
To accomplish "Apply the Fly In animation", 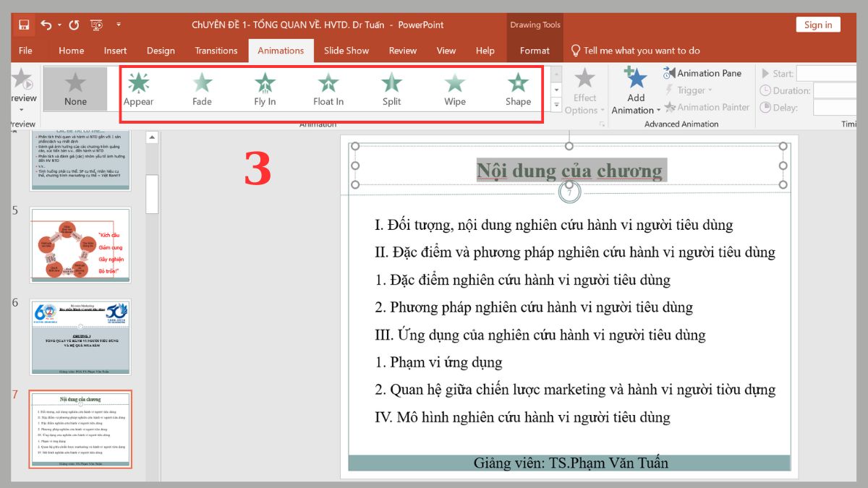I will 264,87.
